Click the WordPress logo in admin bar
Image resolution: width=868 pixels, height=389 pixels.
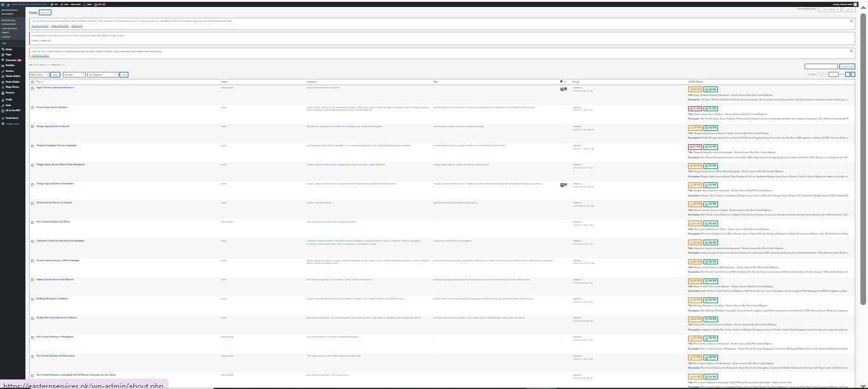tap(3, 4)
